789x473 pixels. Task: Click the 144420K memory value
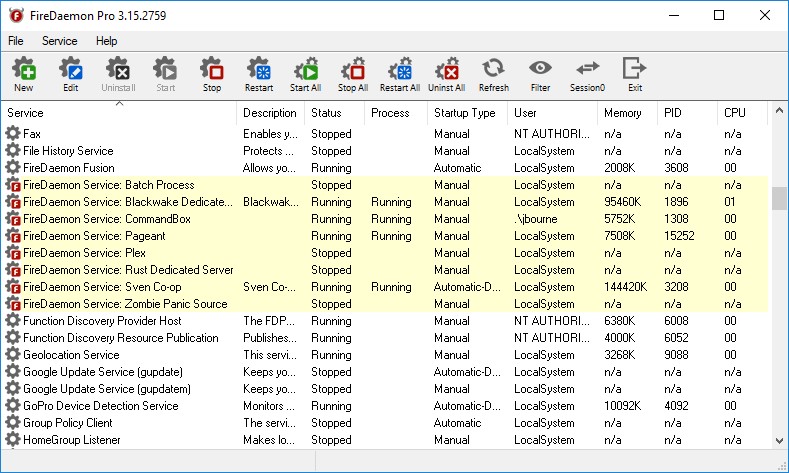coord(625,287)
